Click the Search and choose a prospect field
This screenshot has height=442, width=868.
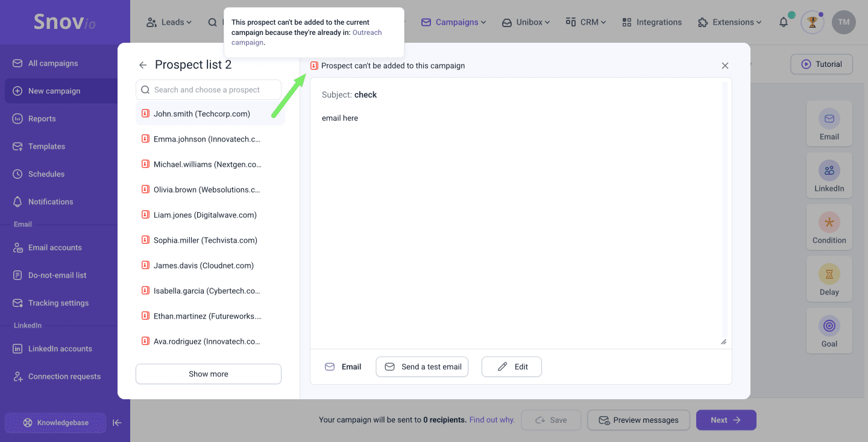tap(209, 90)
